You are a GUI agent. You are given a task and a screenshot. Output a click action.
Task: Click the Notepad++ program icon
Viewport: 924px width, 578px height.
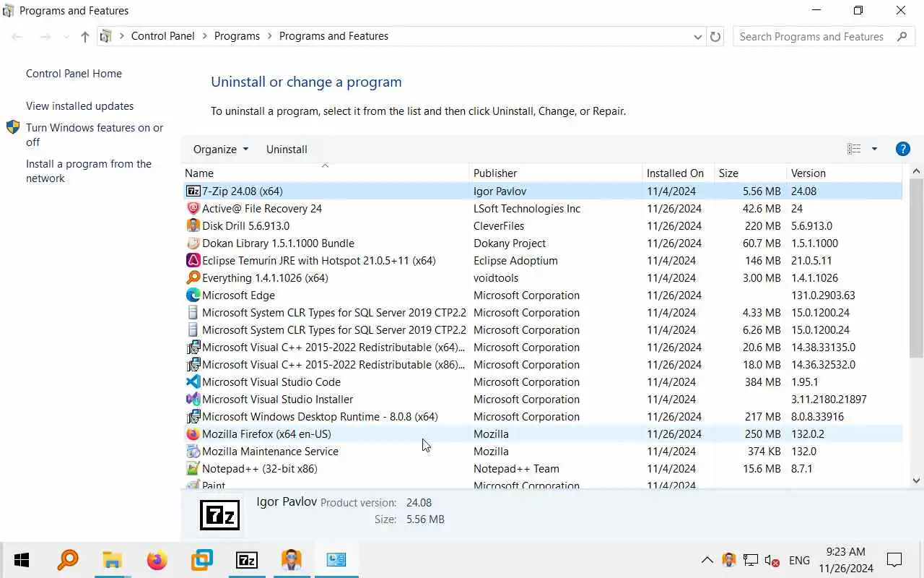tap(193, 469)
